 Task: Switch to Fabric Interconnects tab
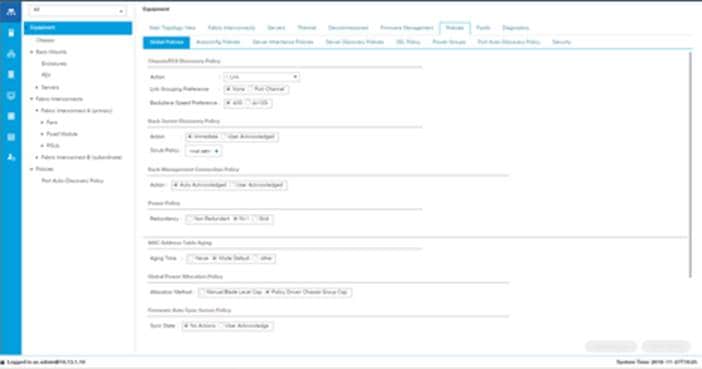point(231,28)
